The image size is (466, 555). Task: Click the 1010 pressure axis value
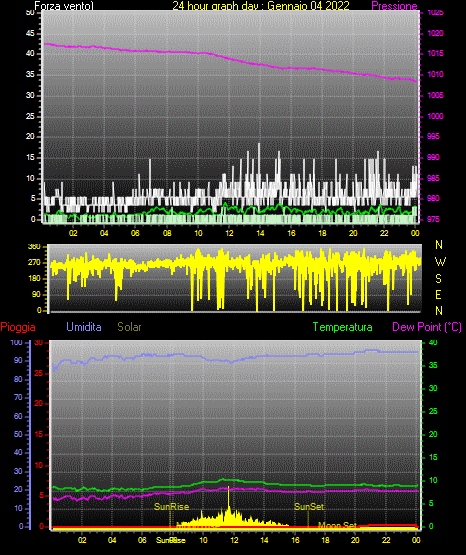click(x=435, y=74)
